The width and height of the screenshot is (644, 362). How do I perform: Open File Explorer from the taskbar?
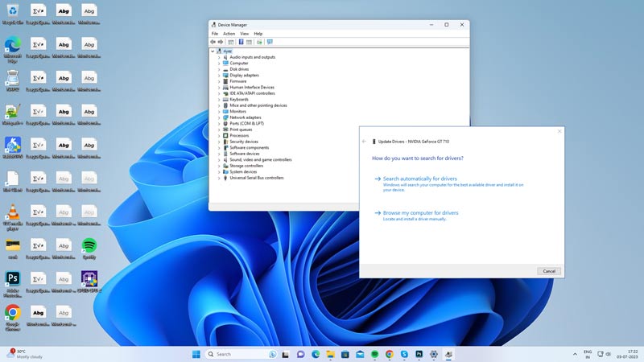point(330,354)
